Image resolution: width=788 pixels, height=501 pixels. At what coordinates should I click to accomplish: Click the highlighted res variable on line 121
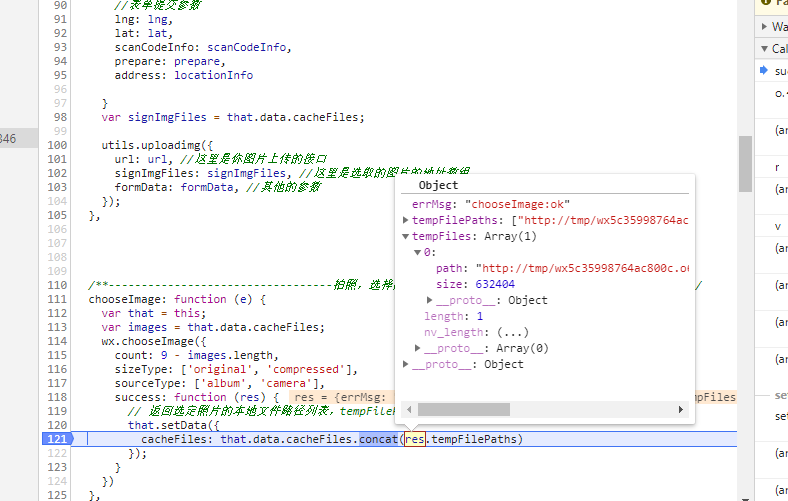point(415,439)
